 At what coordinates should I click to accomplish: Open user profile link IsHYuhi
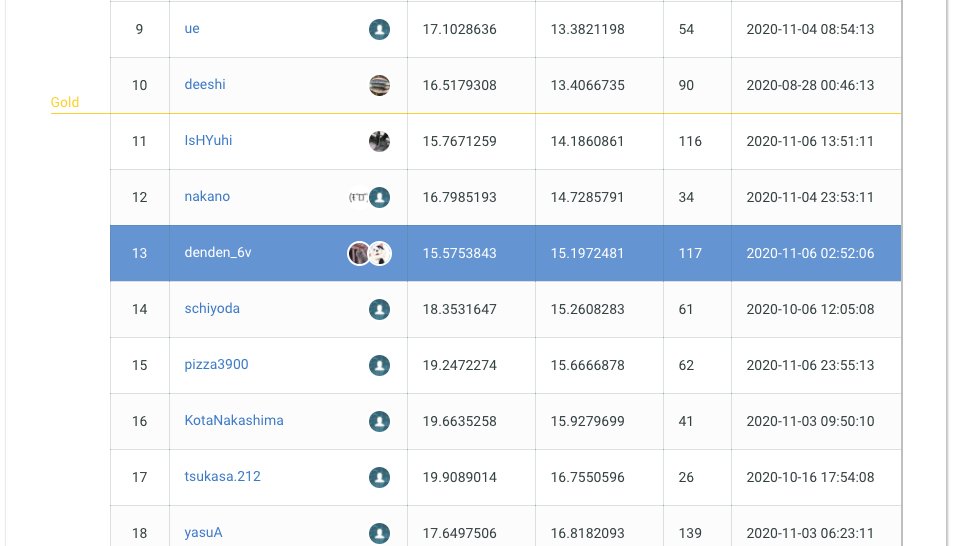click(x=208, y=141)
